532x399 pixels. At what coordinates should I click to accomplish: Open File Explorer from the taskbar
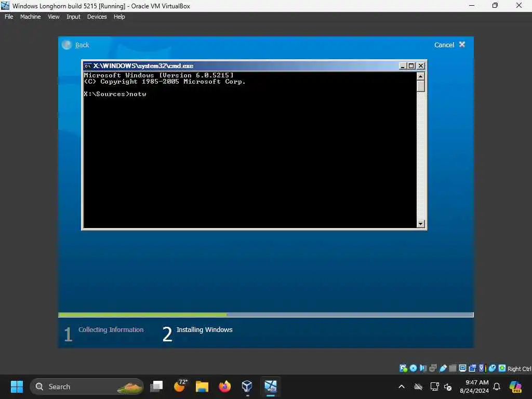[x=202, y=387]
